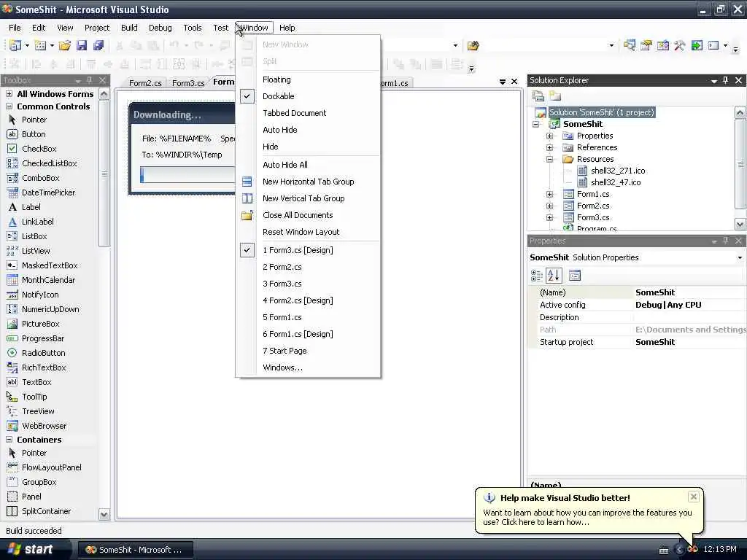Expand the All Windows Forms toolbox group
Screen dimensions: 747x560
(9, 94)
